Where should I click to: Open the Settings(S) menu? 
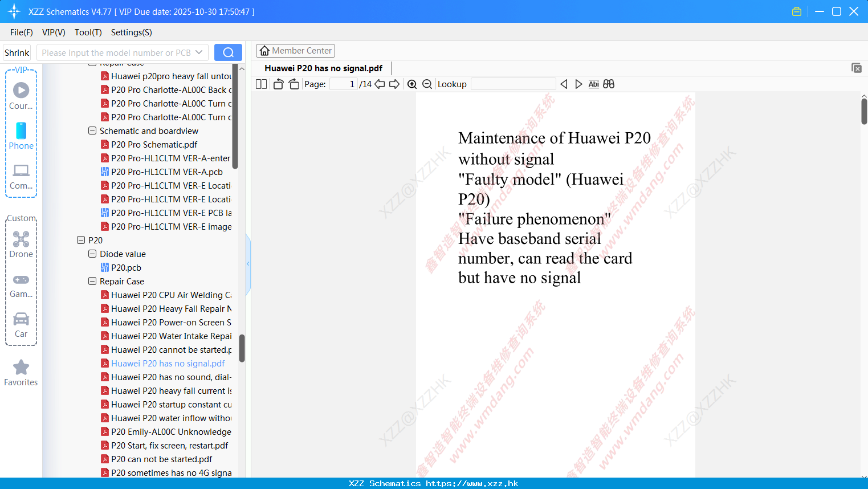point(132,32)
